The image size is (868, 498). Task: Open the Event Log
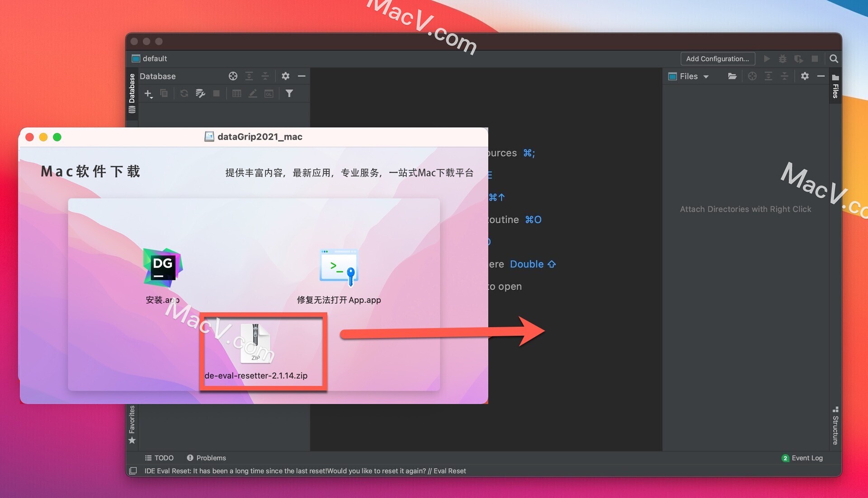pos(802,458)
